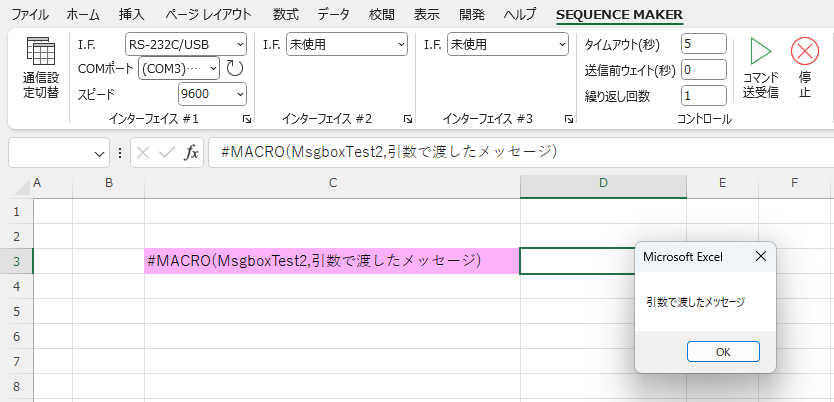Select row 4 header

(x=16, y=286)
